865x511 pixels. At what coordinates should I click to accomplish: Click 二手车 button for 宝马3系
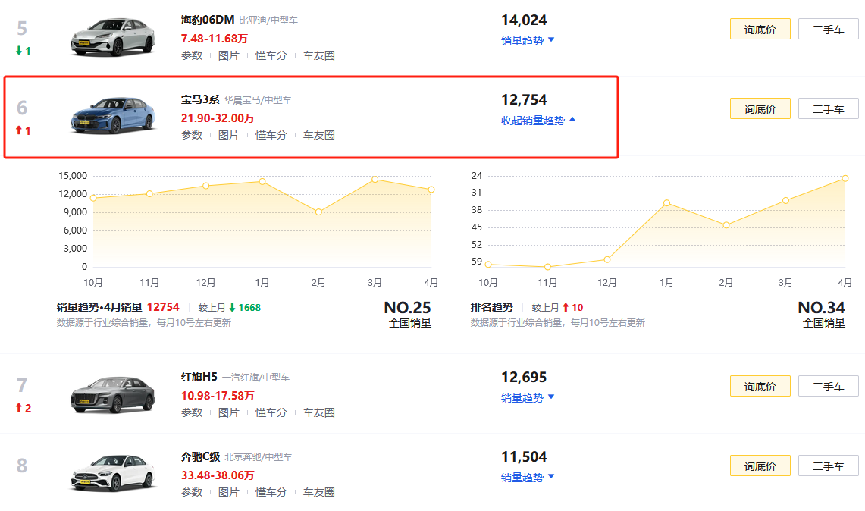tap(829, 109)
